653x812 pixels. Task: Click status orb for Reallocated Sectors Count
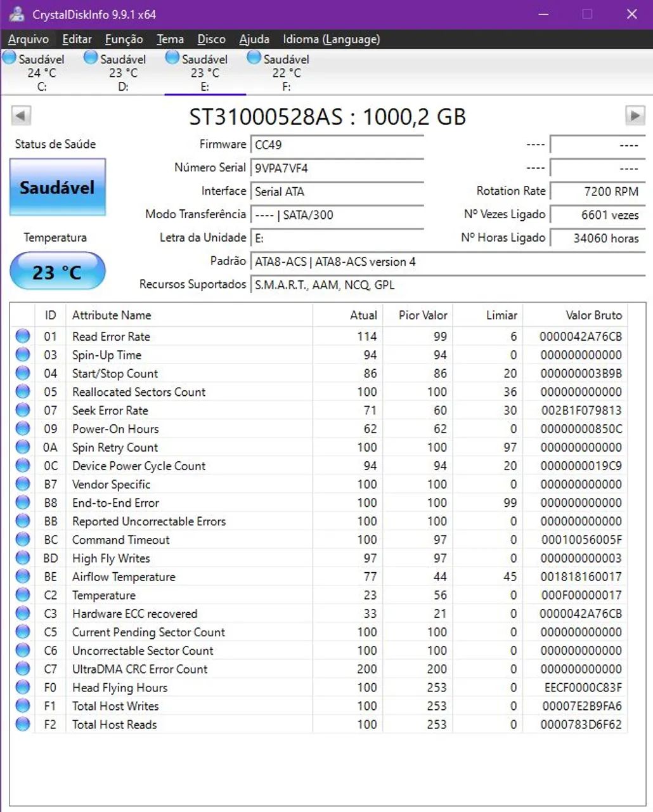click(23, 391)
